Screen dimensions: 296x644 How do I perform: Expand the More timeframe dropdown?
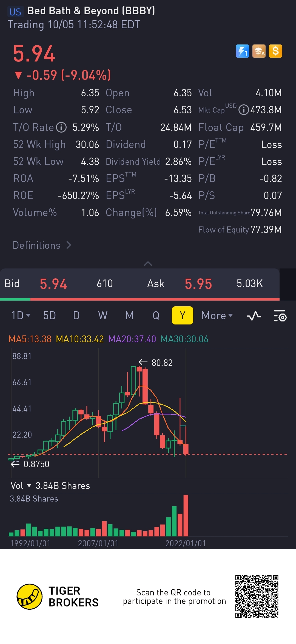point(217,316)
